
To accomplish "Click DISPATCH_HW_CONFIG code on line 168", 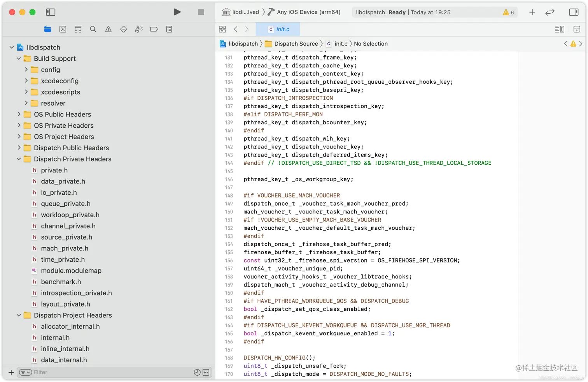I will coord(280,358).
